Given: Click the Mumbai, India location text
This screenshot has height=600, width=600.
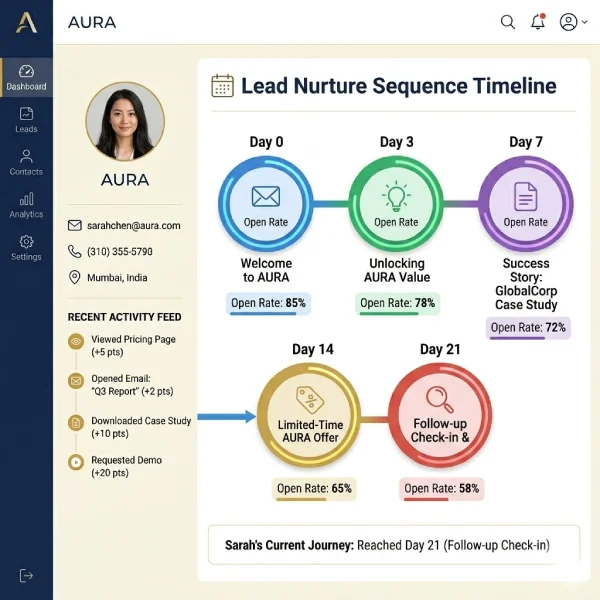Looking at the screenshot, I should [117, 277].
